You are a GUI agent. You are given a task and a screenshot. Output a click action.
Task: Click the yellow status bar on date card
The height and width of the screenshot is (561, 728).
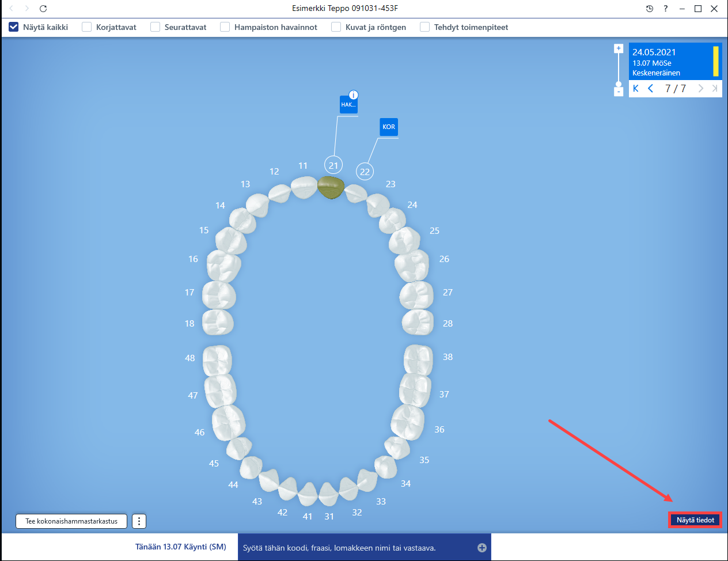coord(716,62)
